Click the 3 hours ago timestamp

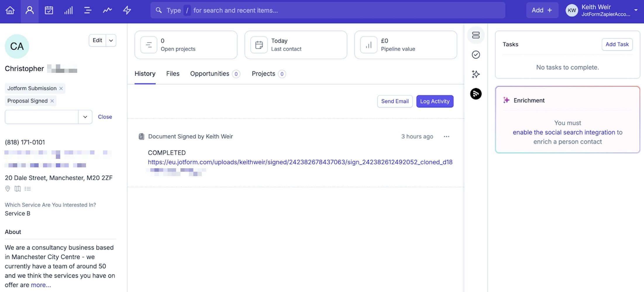click(417, 137)
